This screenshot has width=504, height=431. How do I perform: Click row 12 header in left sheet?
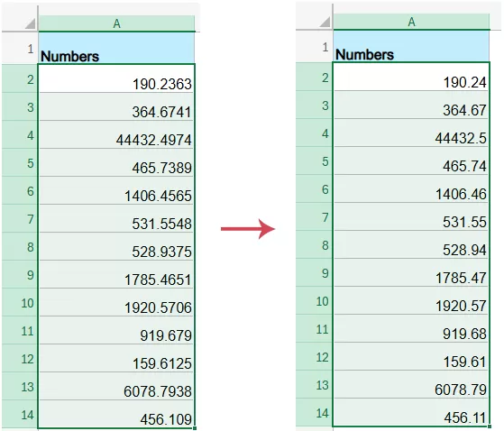pyautogui.click(x=20, y=358)
